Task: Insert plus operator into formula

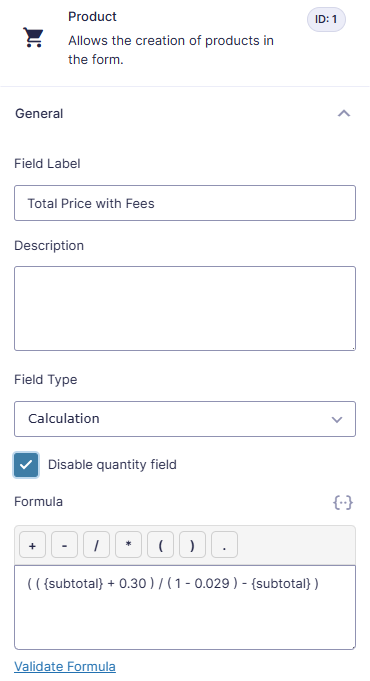Action: click(x=32, y=545)
